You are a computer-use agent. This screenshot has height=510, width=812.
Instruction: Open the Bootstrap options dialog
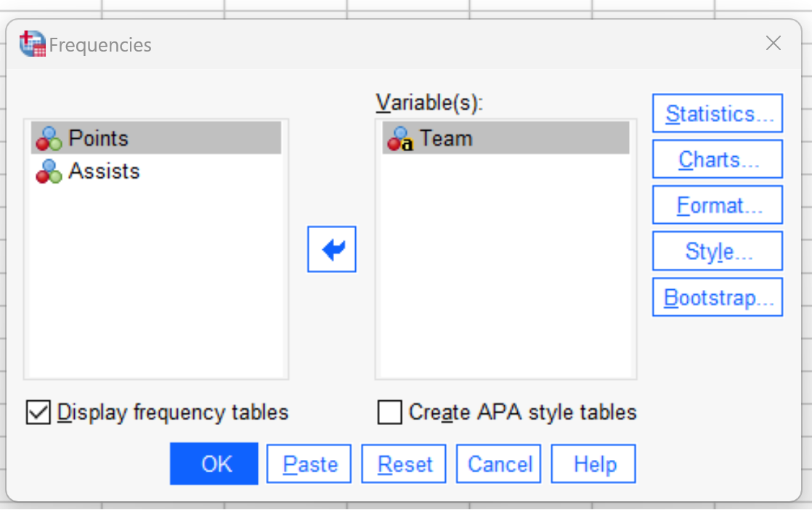(x=717, y=296)
